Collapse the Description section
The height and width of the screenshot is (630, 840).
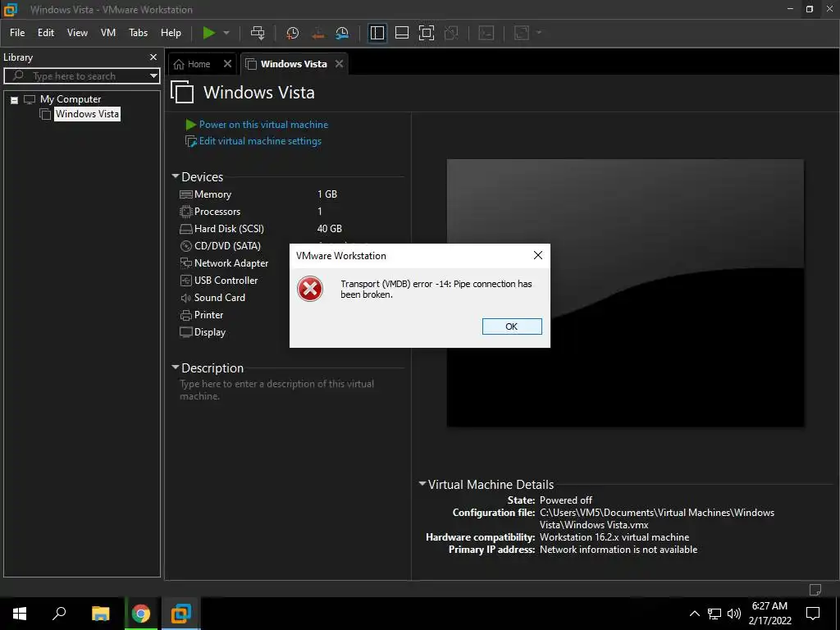pos(176,367)
